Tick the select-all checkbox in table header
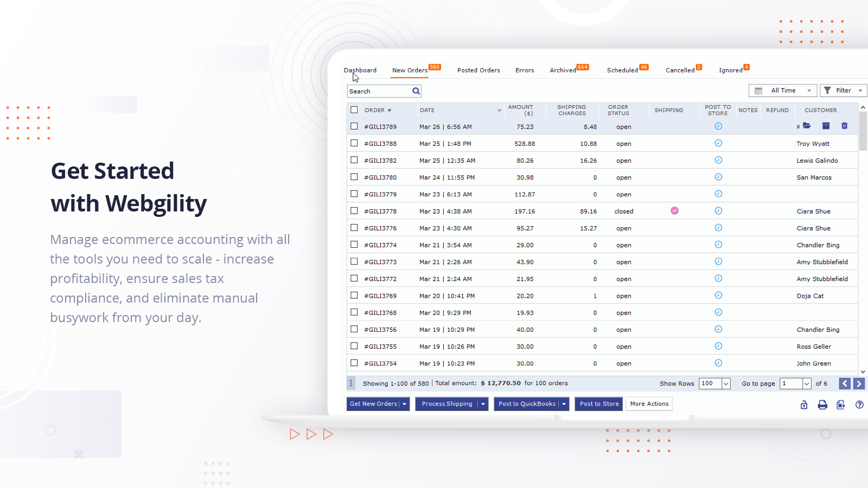This screenshot has height=488, width=868. 354,110
